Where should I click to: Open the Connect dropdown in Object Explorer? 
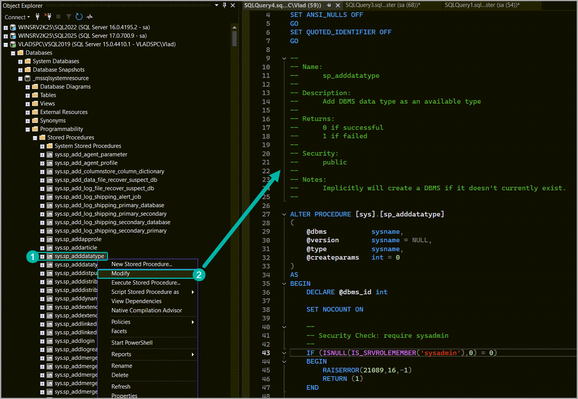point(17,17)
